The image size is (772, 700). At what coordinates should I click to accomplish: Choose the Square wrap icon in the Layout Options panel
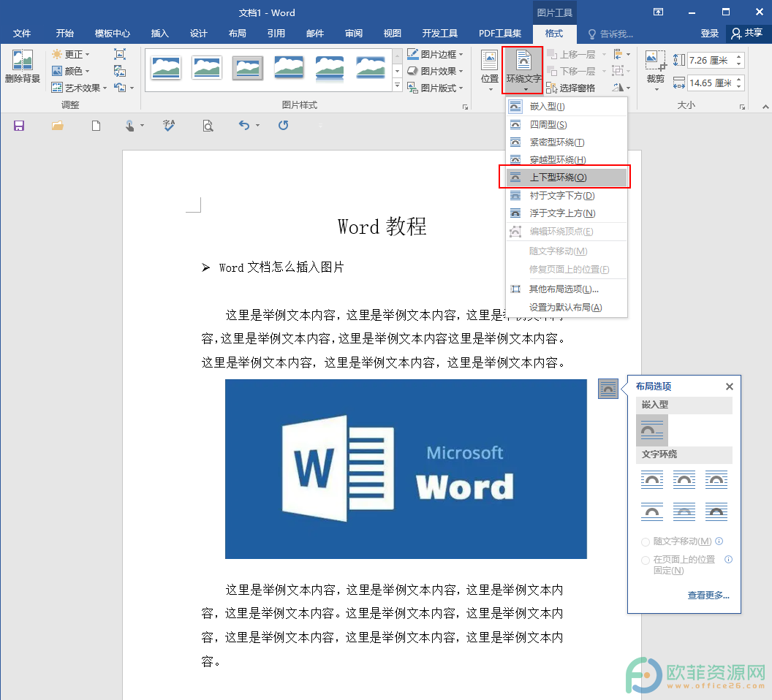coord(652,479)
